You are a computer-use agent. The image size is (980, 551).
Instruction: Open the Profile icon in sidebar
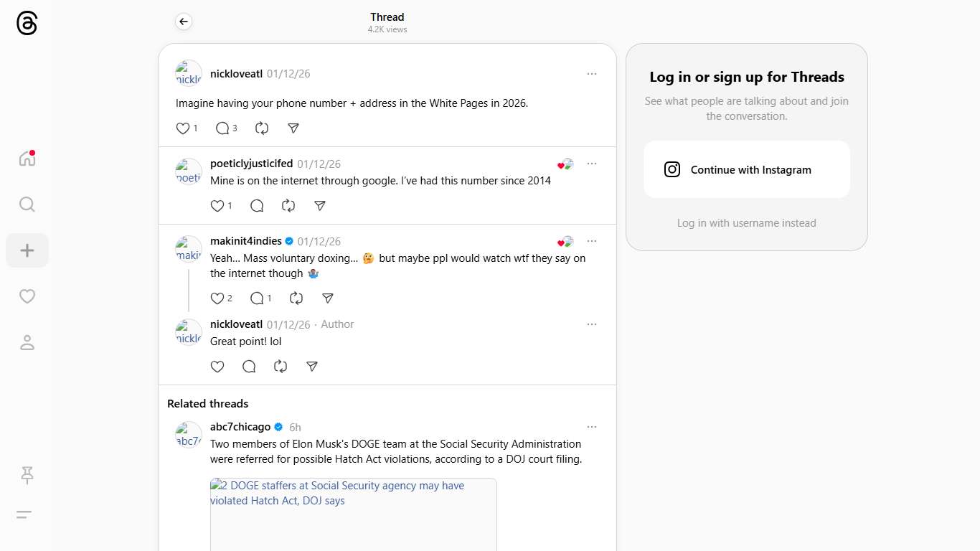pos(27,343)
